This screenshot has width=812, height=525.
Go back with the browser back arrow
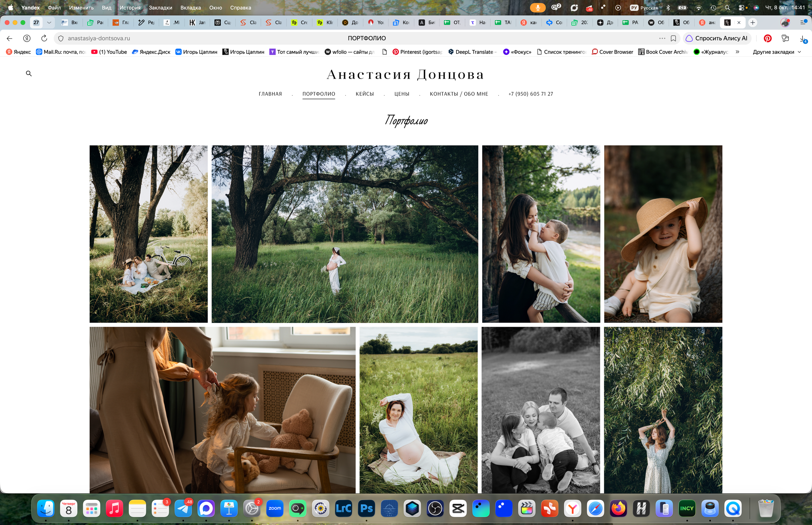point(10,38)
